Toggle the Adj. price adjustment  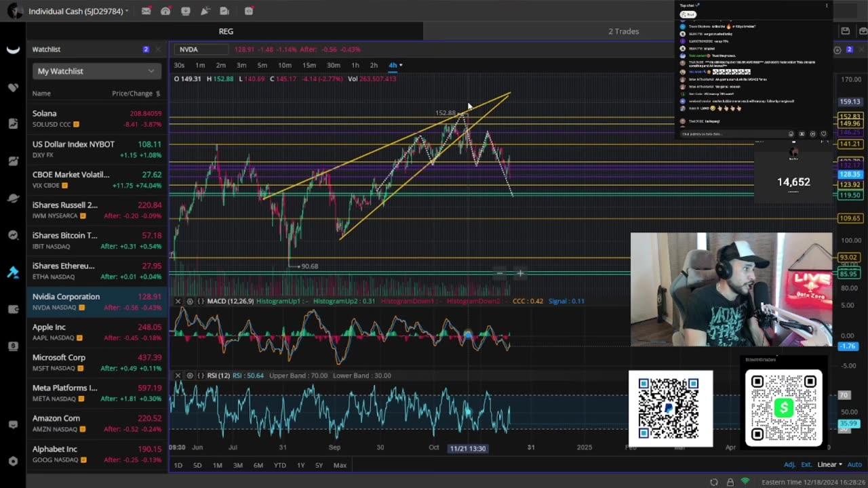(x=789, y=465)
